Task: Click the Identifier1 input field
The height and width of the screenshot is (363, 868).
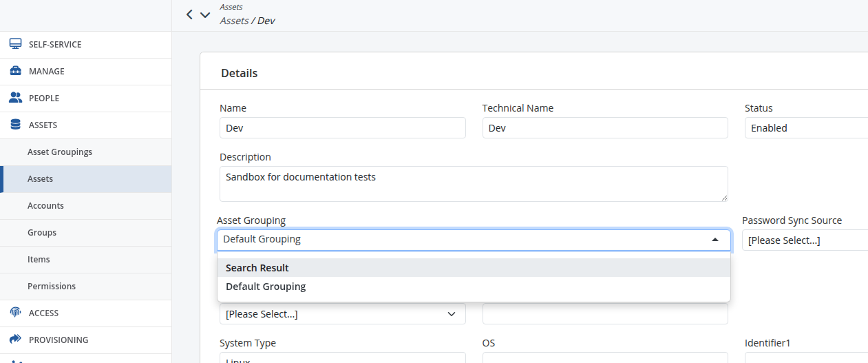Action: 806,357
